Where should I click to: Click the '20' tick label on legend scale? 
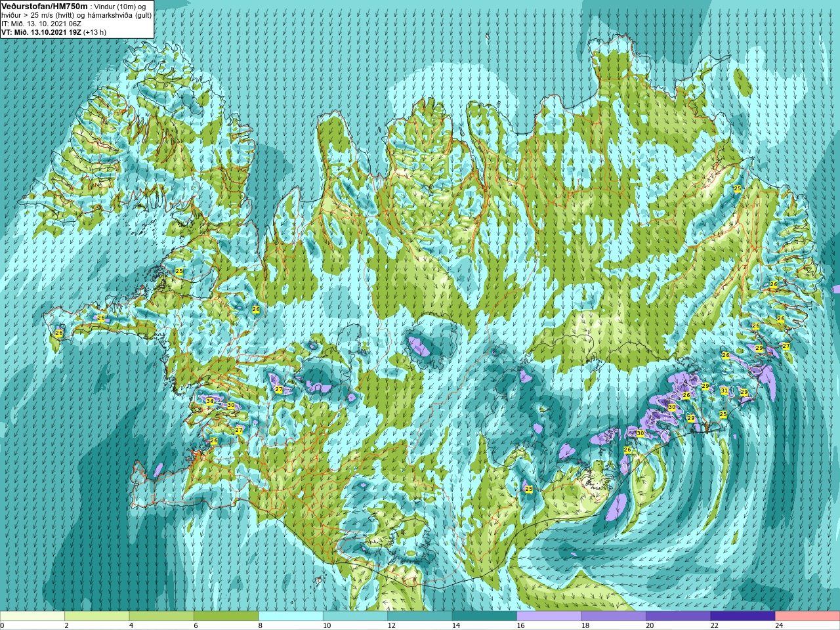[650, 625]
